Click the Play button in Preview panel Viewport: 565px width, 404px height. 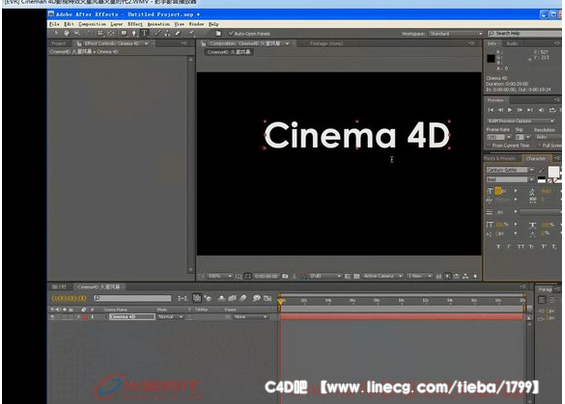(x=510, y=110)
